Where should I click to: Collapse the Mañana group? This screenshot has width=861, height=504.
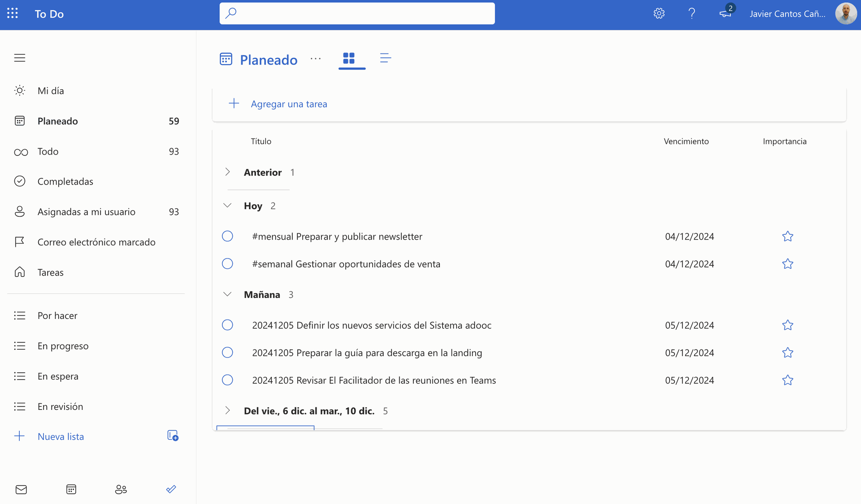point(227,294)
